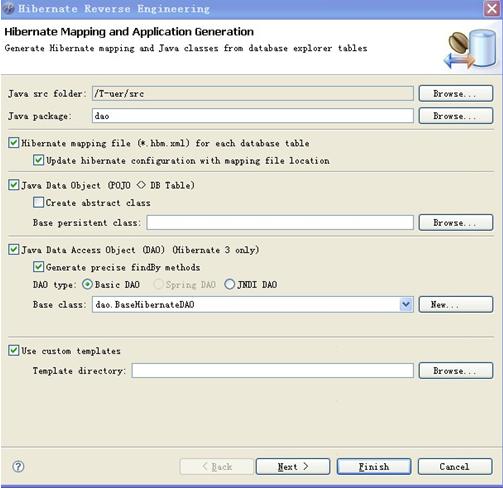Browse for Java src folder
Image resolution: width=503 pixels, height=489 pixels.
point(456,93)
